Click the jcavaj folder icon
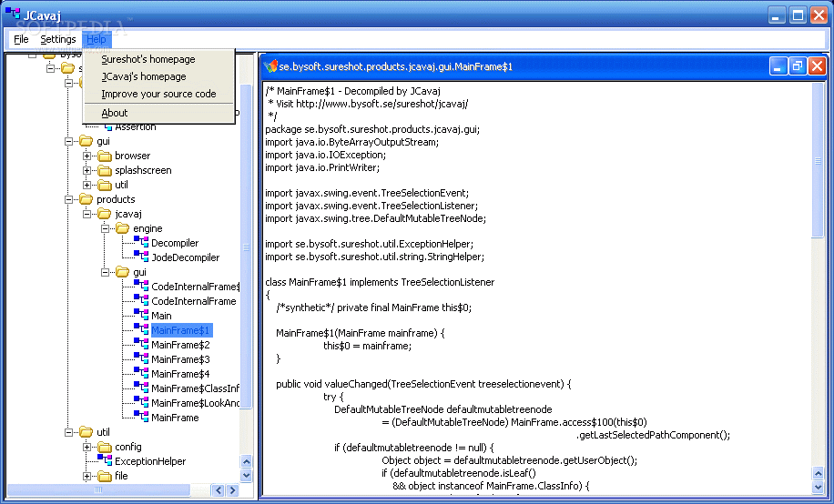Screen dimensions: 834x504 tap(104, 214)
